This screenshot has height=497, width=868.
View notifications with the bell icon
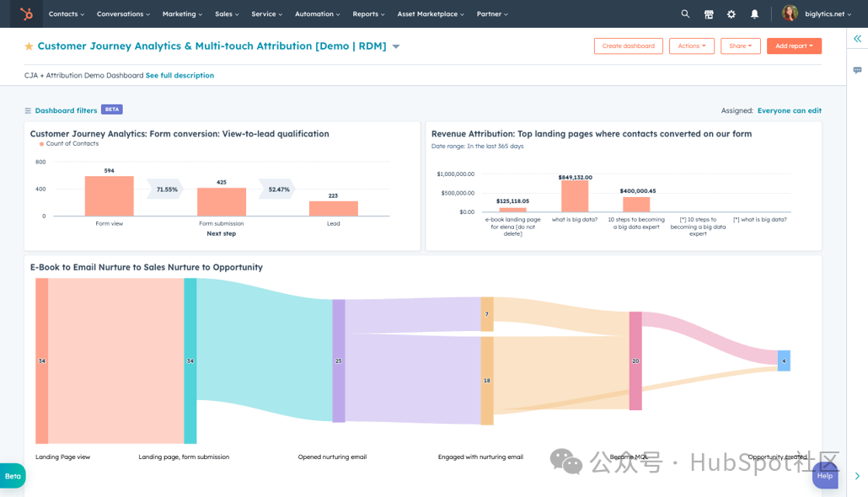pos(754,14)
